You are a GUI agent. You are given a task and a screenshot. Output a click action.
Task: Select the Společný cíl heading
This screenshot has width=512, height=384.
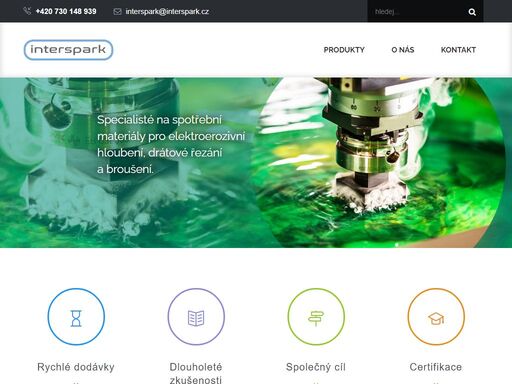[316, 367]
